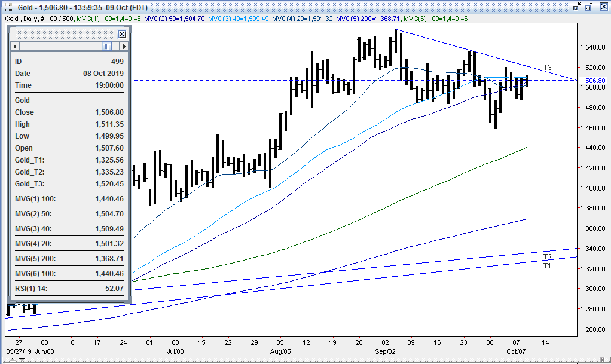Select the Time 19:00:00 row
Image resolution: width=611 pixels, height=364 pixels.
tap(69, 85)
